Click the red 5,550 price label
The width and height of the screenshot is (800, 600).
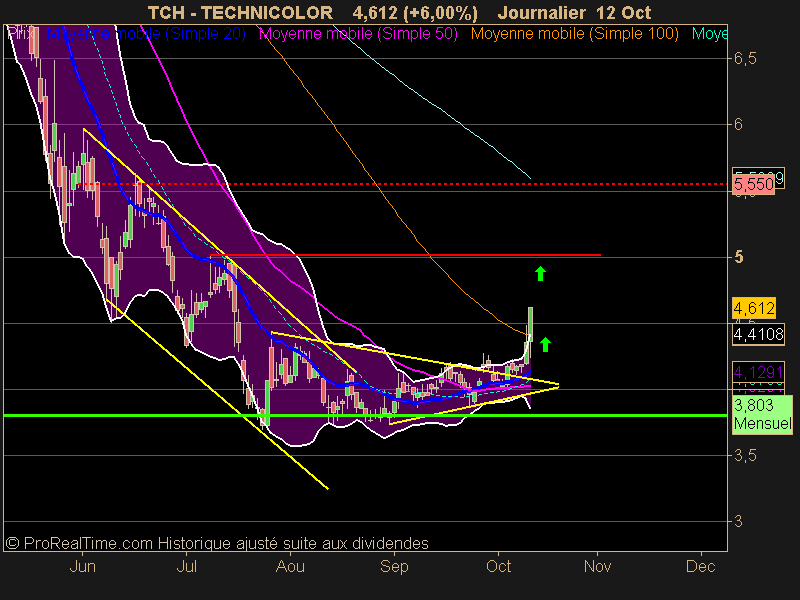(x=754, y=184)
